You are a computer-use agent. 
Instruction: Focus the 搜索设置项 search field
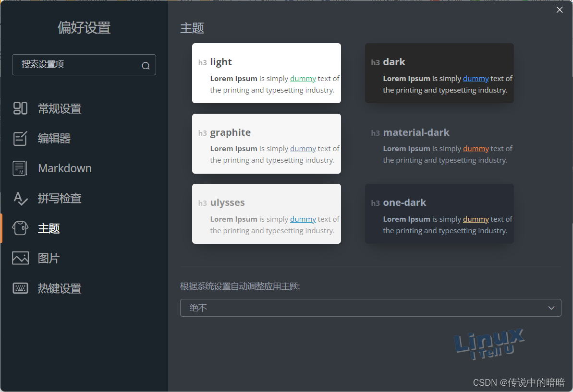tap(84, 65)
